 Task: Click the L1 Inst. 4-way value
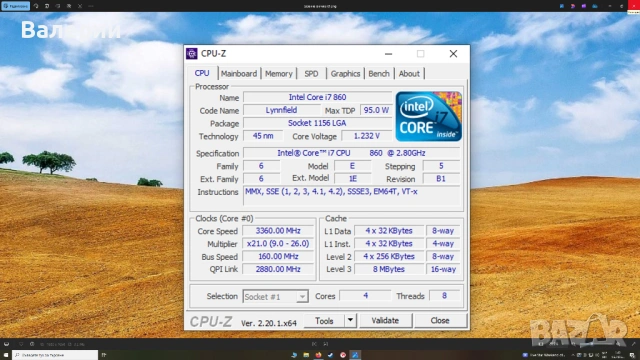(443, 244)
